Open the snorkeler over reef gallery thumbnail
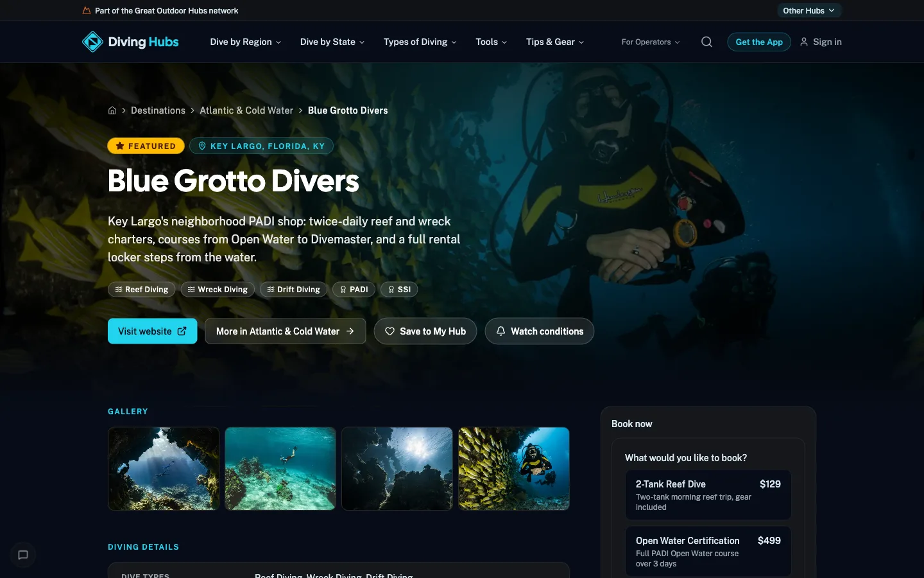Viewport: 924px width, 578px height. click(280, 469)
